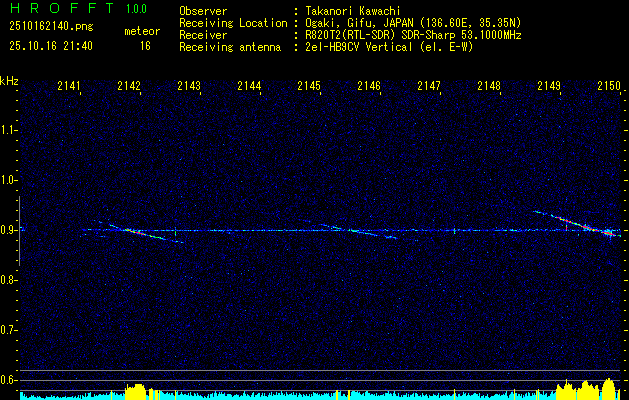The width and height of the screenshot is (629, 400).
Task: Click the HROFFT title text
Action: tap(59, 7)
